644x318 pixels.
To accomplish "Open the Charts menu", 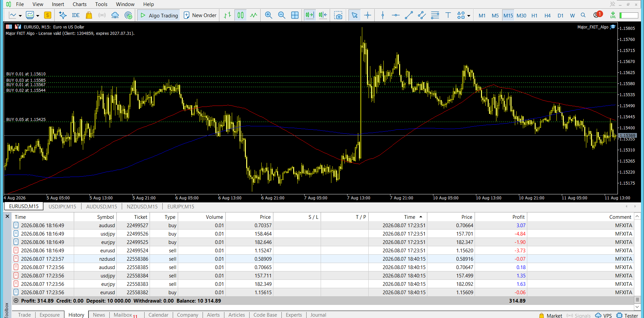I will 79,4.
